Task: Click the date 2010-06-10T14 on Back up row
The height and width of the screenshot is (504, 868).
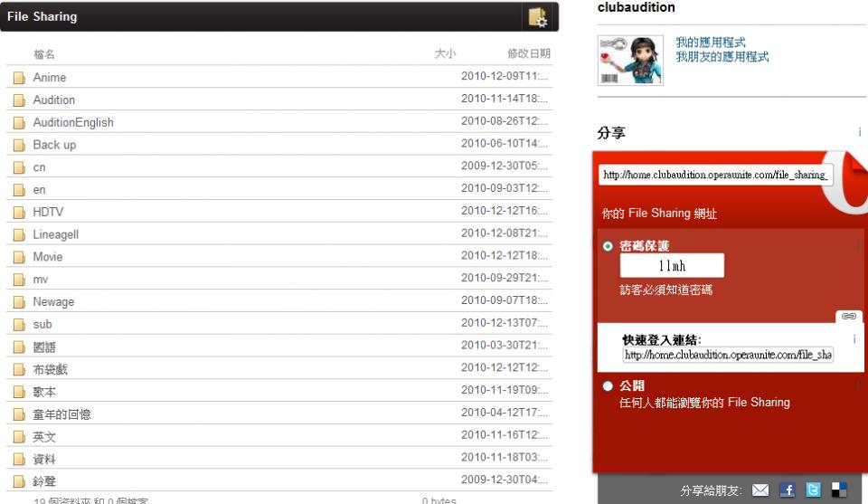Action: [x=505, y=144]
